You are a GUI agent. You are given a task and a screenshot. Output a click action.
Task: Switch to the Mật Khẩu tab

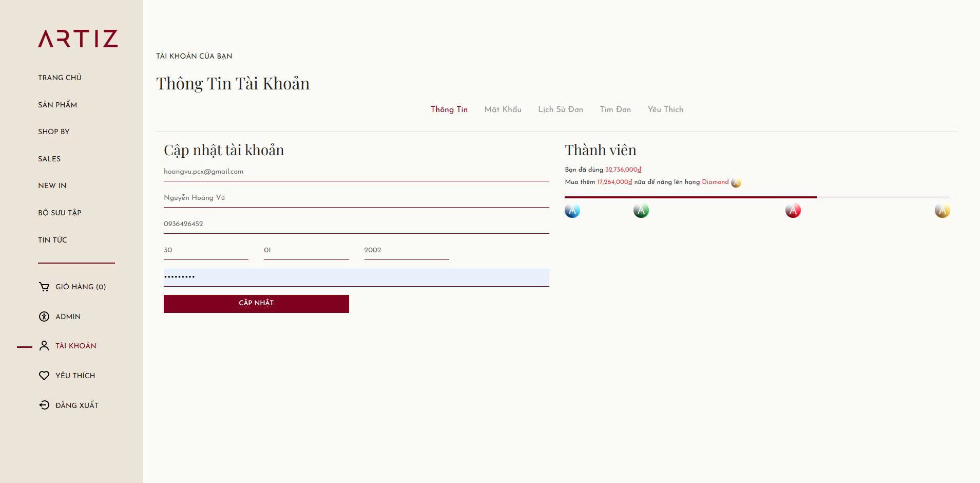tap(503, 109)
